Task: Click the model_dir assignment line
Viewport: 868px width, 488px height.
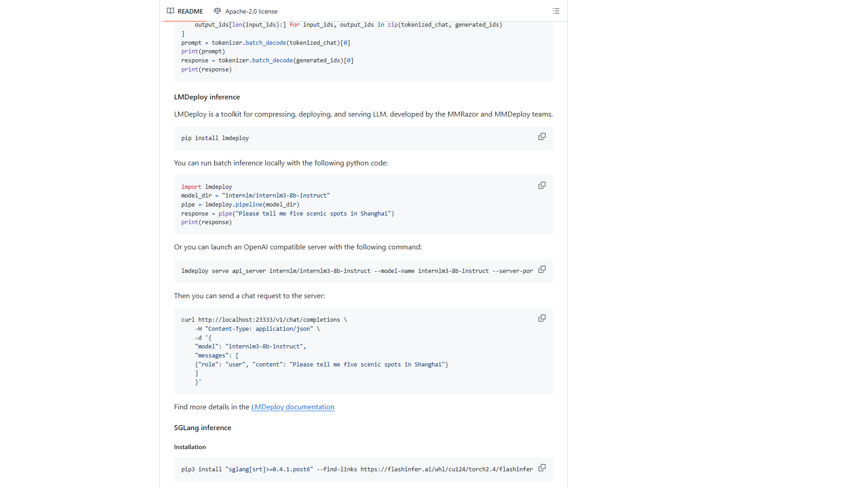Action: 255,196
